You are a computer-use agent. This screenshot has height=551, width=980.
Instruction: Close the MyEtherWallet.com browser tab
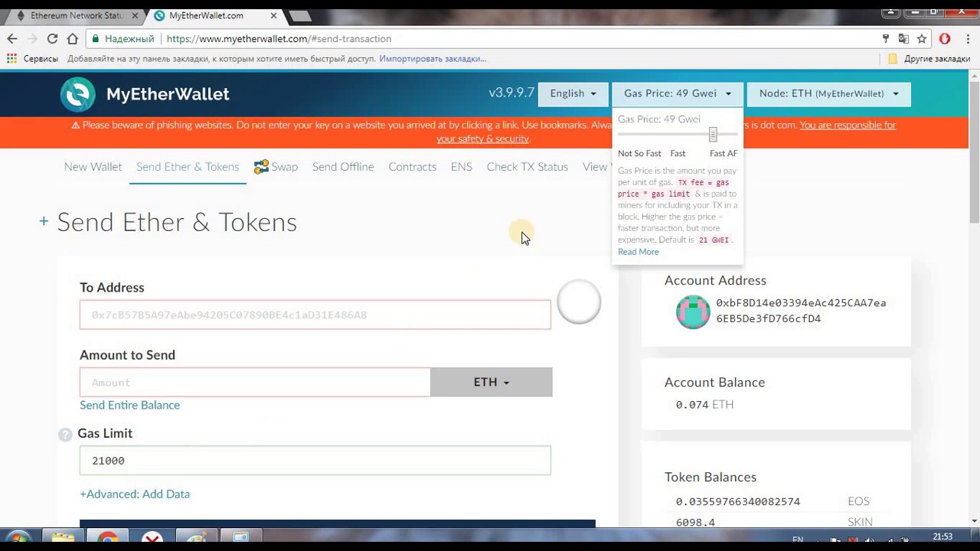273,15
